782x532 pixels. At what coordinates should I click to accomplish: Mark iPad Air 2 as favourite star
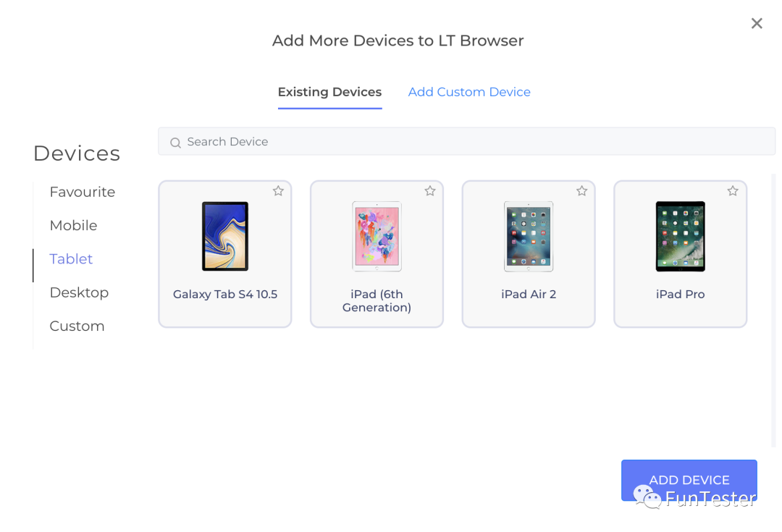pos(581,191)
